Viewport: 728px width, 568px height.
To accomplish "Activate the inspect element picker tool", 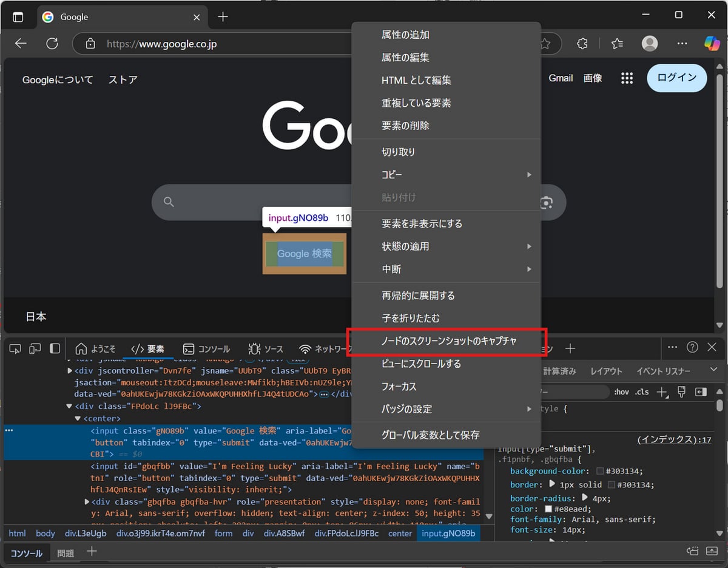I will tap(16, 348).
